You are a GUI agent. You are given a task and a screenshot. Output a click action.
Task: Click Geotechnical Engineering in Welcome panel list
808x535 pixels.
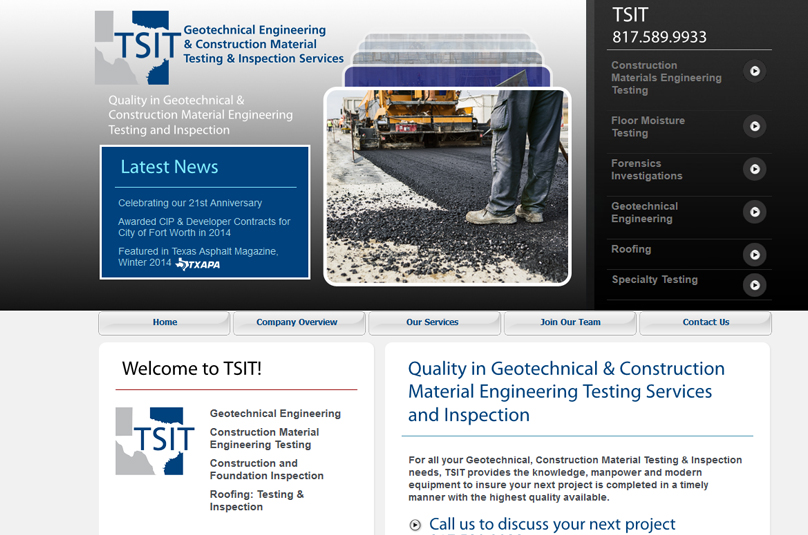[x=275, y=413]
